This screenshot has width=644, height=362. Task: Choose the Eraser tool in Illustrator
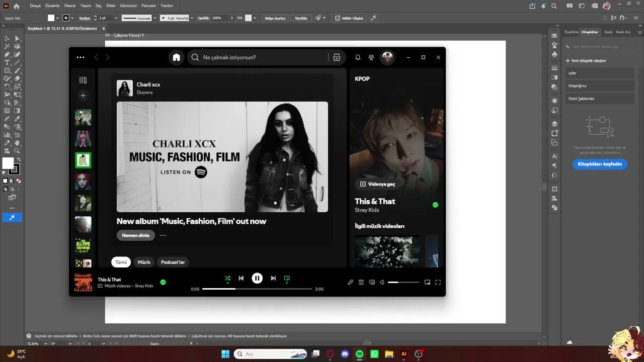17,78
